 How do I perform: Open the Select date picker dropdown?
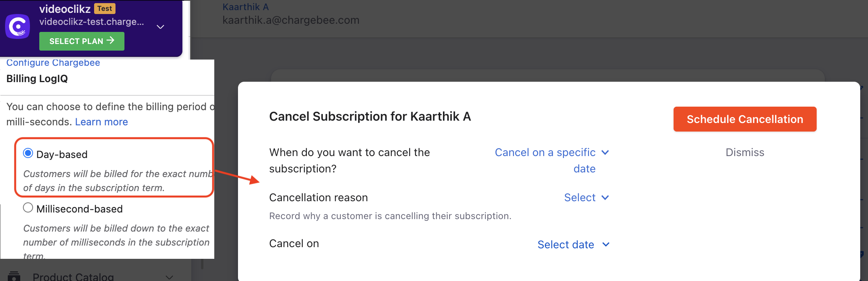tap(573, 244)
